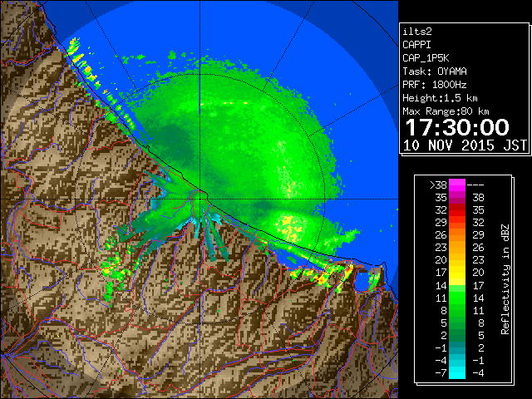Click the 'ilts2' site label
This screenshot has height=399, width=532.
click(x=417, y=32)
